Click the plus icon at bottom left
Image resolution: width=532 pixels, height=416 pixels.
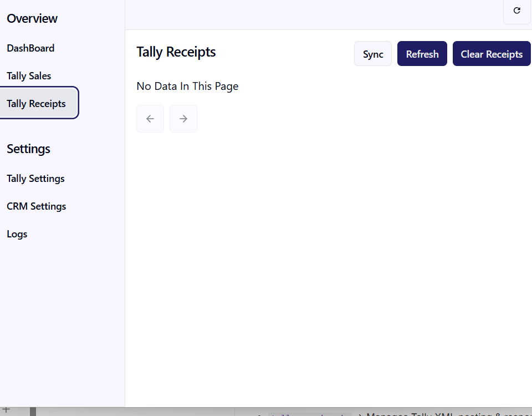tap(6, 410)
